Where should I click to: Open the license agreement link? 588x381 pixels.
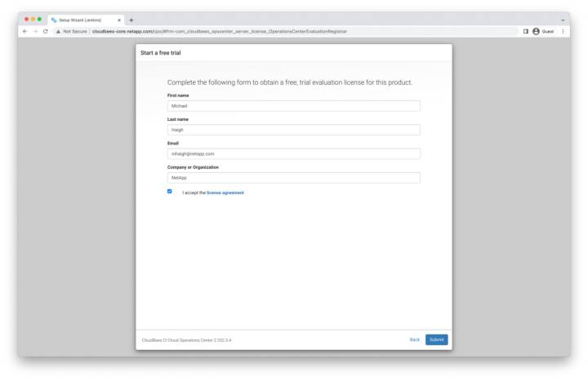225,193
